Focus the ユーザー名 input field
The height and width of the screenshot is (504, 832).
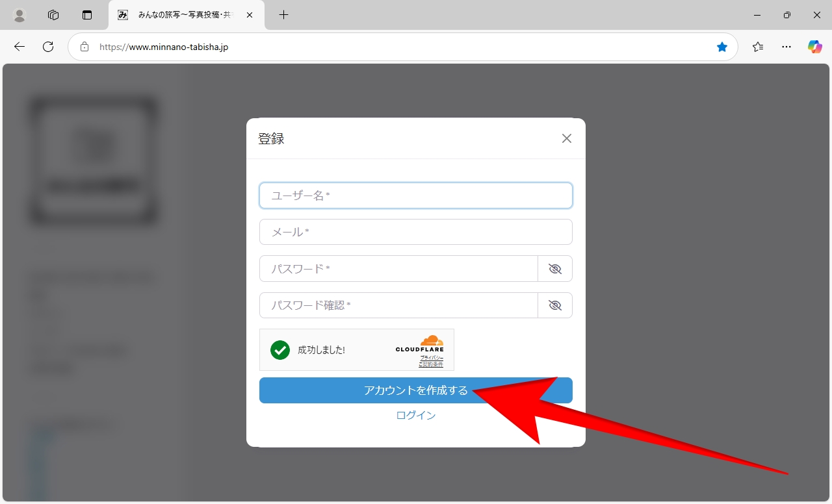tap(416, 195)
